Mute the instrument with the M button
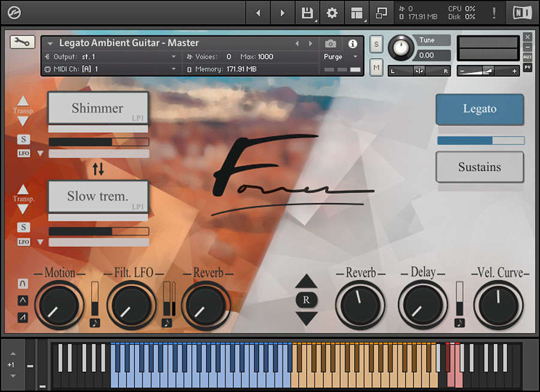Image resolution: width=540 pixels, height=392 pixels. coord(376,68)
